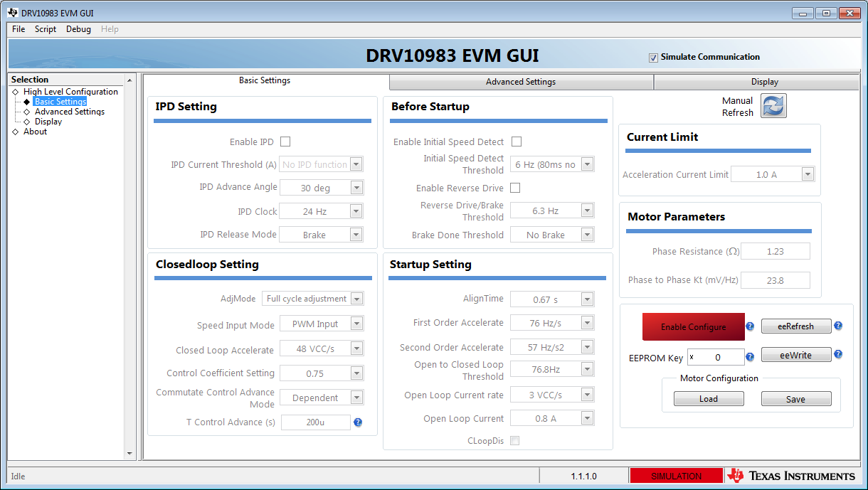Check Enable Initial Speed Detect
This screenshot has width=868, height=490.
(517, 142)
